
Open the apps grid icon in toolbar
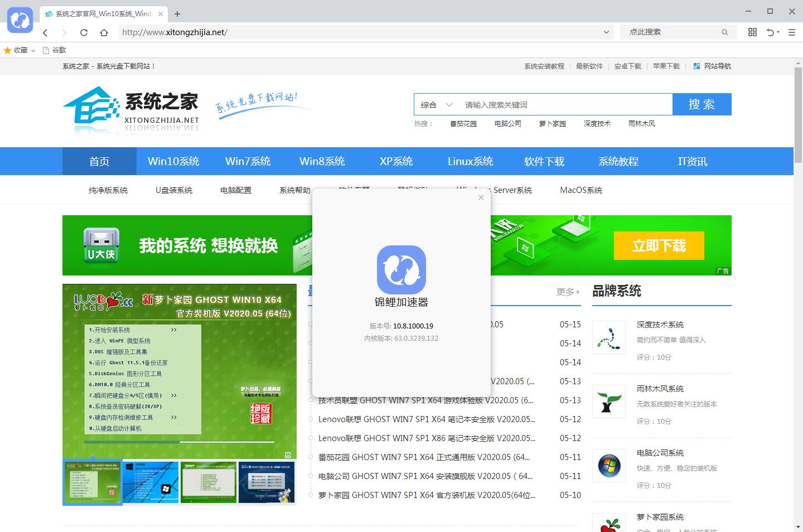(752, 32)
